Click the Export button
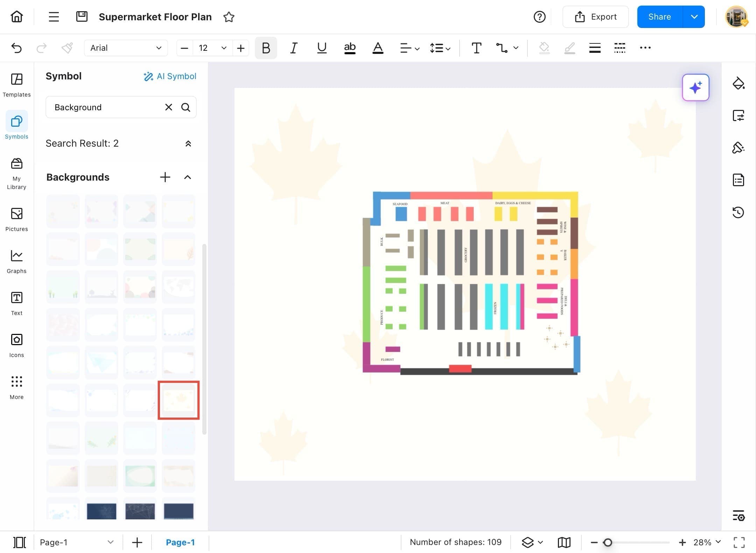Image resolution: width=756 pixels, height=553 pixels. pyautogui.click(x=595, y=17)
